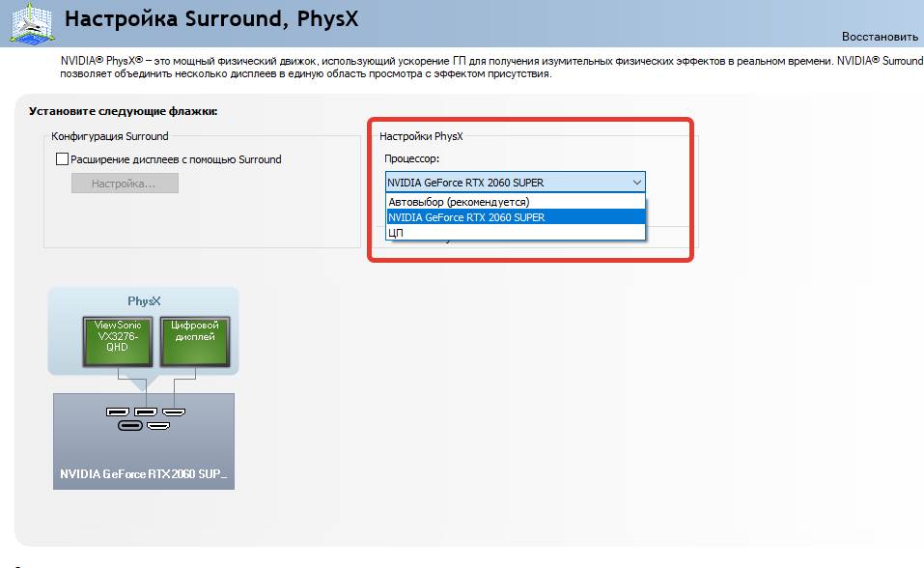
Task: Click the oval USB-C port icon on GPU
Action: [x=130, y=426]
